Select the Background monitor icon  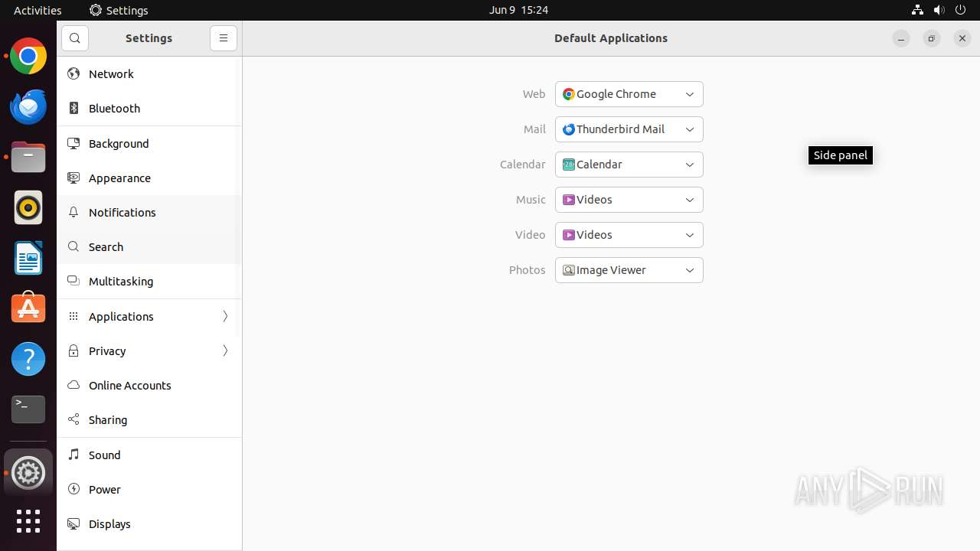(73, 143)
